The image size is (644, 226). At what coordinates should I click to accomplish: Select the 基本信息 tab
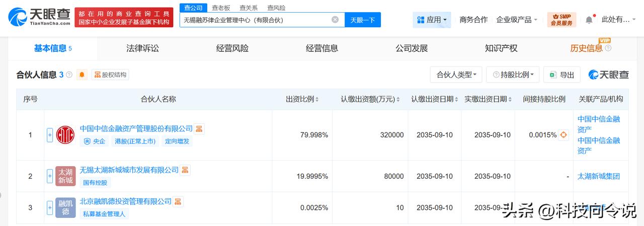(x=53, y=48)
